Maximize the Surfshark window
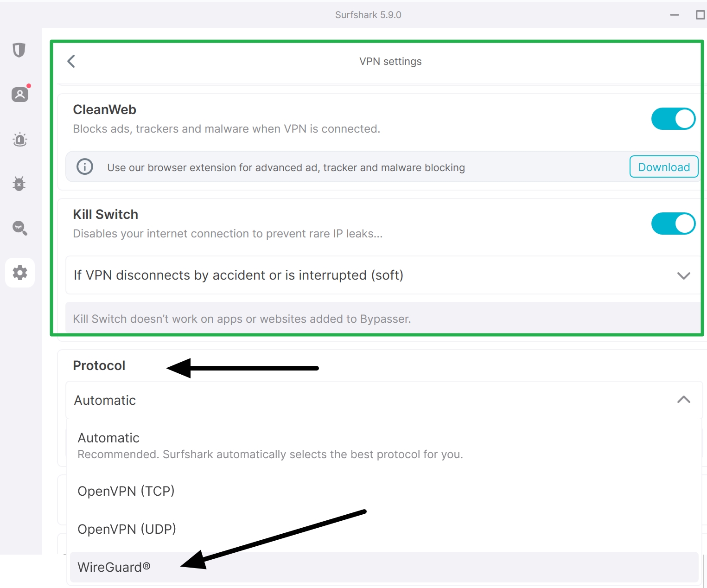 click(x=700, y=15)
